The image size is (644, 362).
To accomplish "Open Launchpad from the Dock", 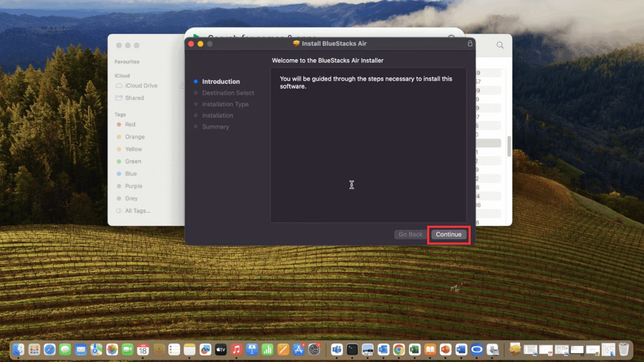I will click(34, 350).
